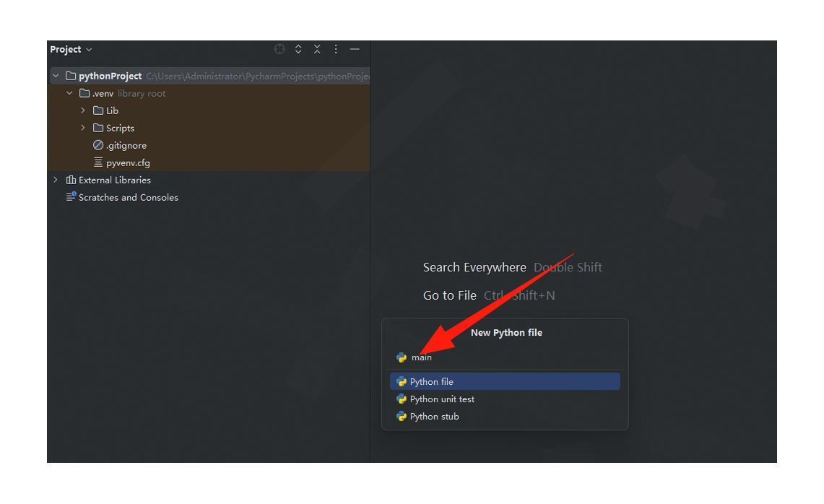The height and width of the screenshot is (504, 824).
Task: Click the .gitignore file icon
Action: pyautogui.click(x=98, y=145)
